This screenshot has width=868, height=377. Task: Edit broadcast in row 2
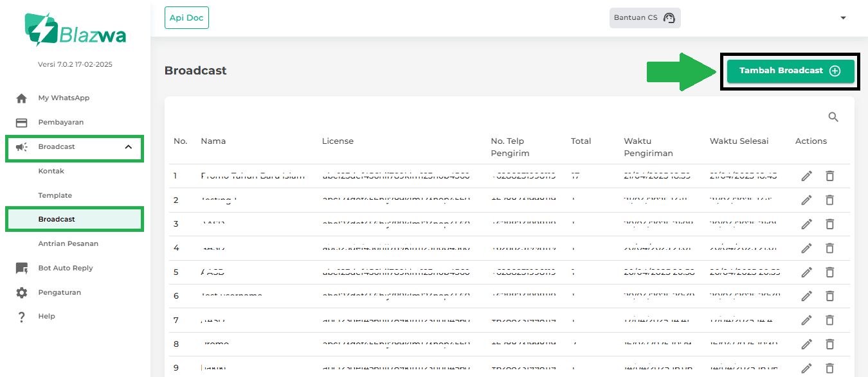[x=807, y=200]
